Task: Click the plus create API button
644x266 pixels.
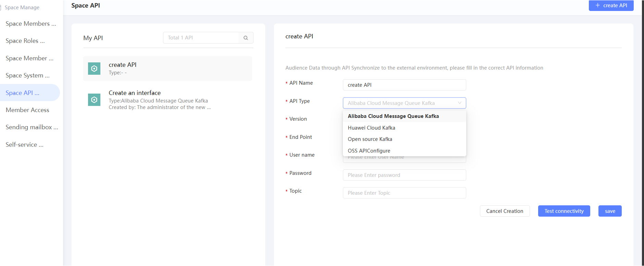Action: [x=611, y=5]
